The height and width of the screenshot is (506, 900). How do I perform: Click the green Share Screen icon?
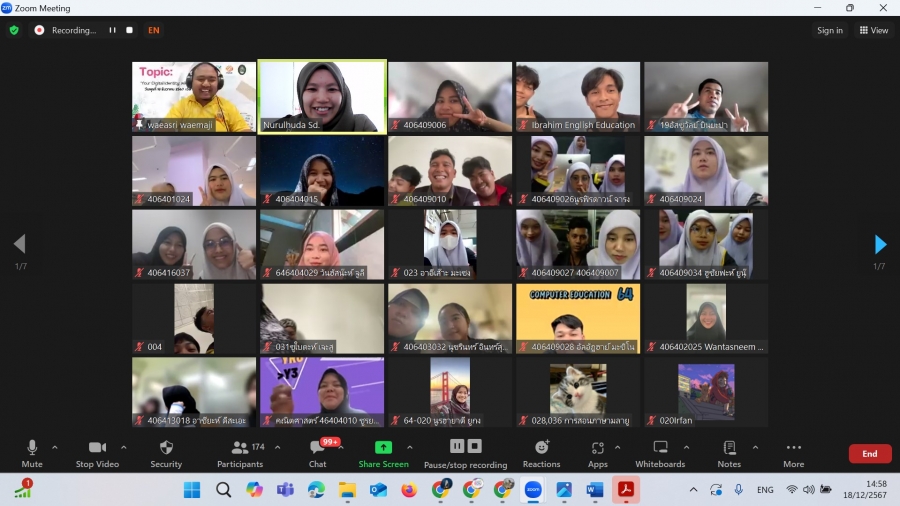(x=383, y=448)
